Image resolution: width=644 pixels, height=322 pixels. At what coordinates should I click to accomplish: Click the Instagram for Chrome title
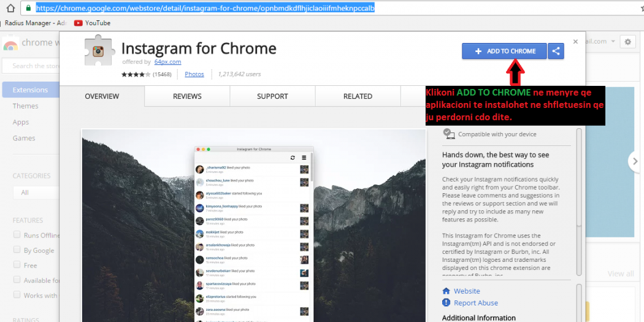[x=199, y=49]
